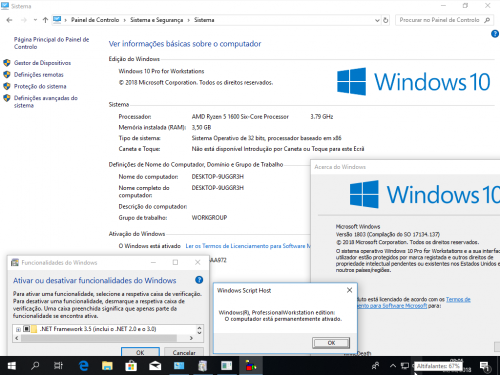Screen dimensions: 500x375
Task: Click OK in Windows Script Host dialog
Action: [331, 343]
